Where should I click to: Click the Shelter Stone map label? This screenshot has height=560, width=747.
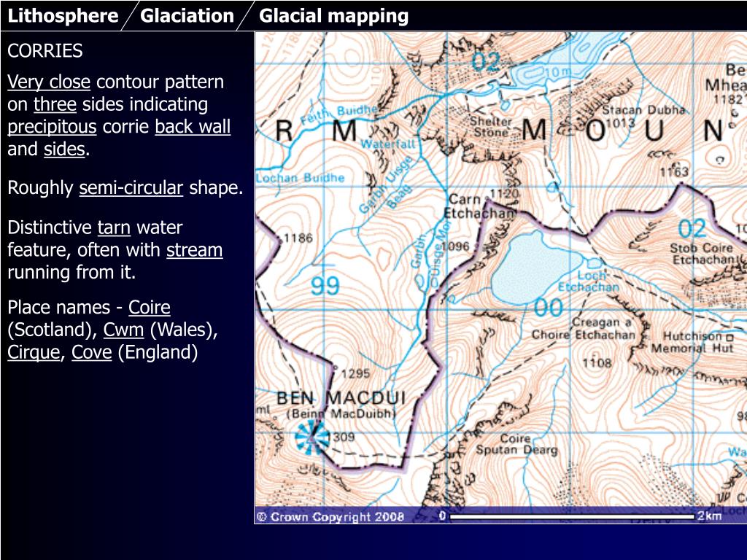click(x=491, y=126)
